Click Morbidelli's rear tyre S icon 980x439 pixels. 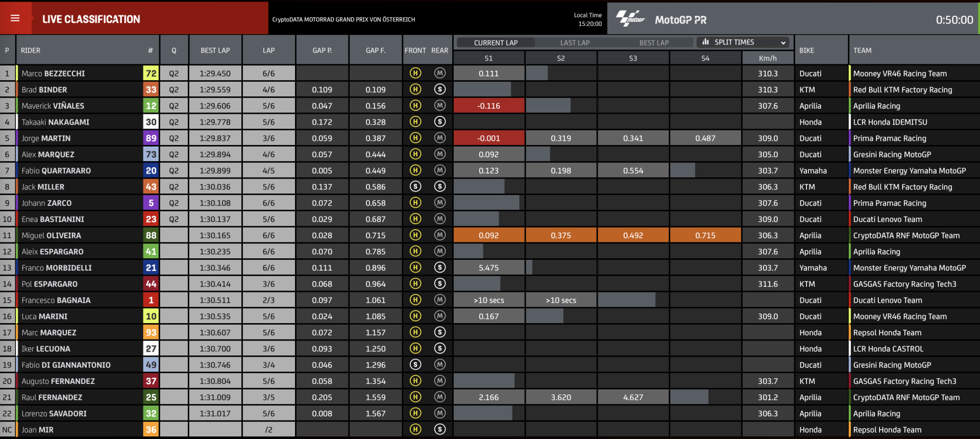(440, 267)
